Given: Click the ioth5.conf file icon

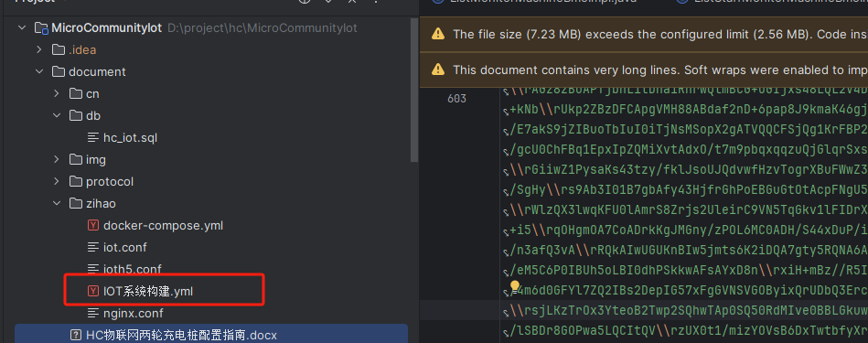Looking at the screenshot, I should pos(93,270).
